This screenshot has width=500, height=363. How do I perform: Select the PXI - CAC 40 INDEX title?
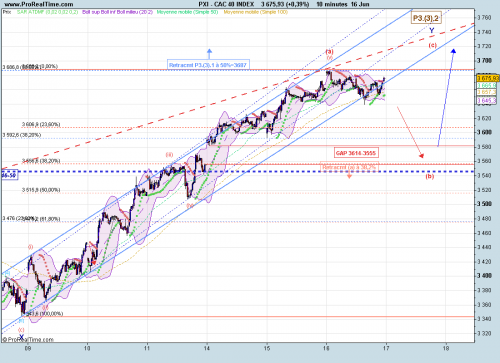[x=226, y=4]
